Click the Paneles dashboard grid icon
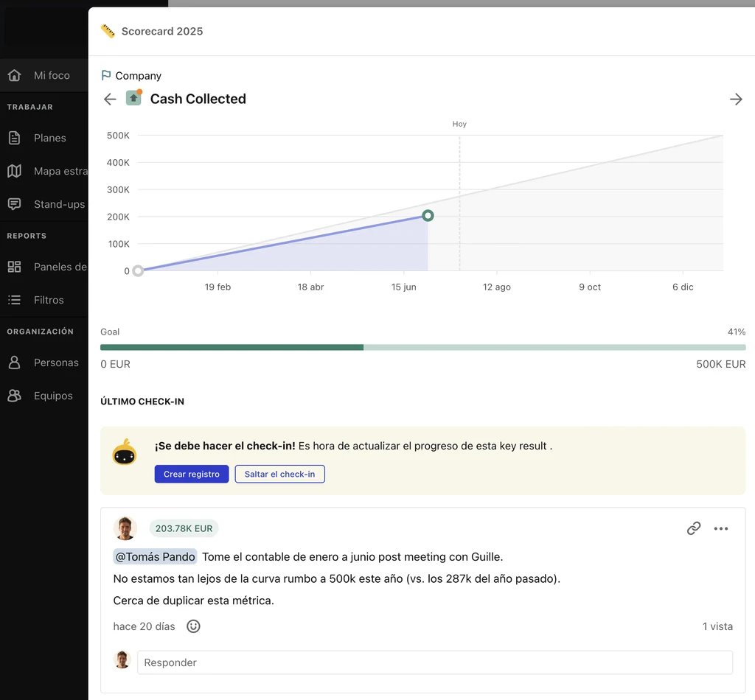The width and height of the screenshot is (755, 700). [x=15, y=267]
